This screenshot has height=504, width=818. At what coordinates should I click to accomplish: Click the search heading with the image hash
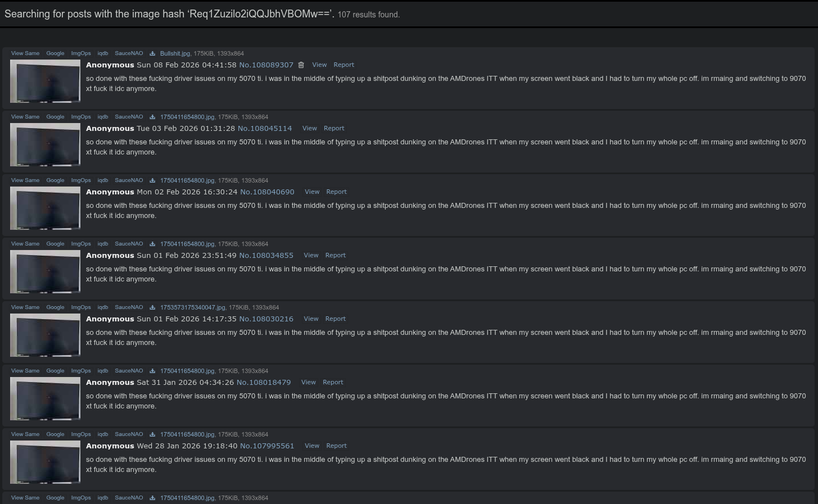[169, 14]
